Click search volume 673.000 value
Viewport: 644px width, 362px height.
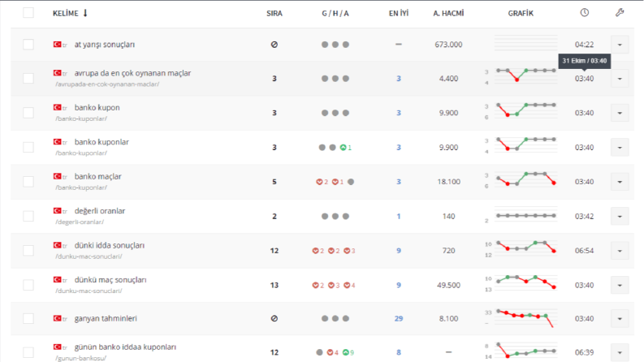(448, 45)
